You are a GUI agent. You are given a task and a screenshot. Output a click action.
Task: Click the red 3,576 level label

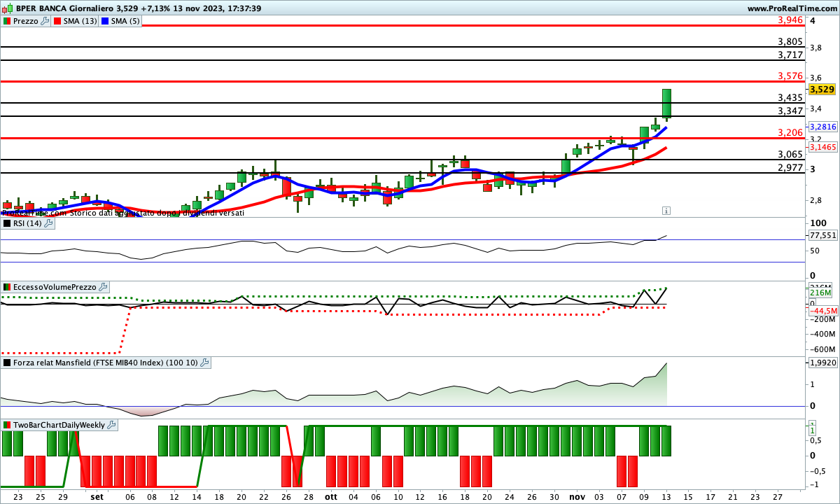[x=790, y=76]
